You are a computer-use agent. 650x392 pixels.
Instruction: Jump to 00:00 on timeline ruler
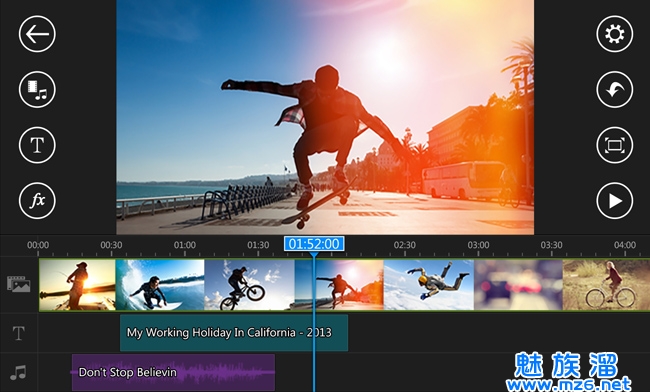pyautogui.click(x=38, y=245)
